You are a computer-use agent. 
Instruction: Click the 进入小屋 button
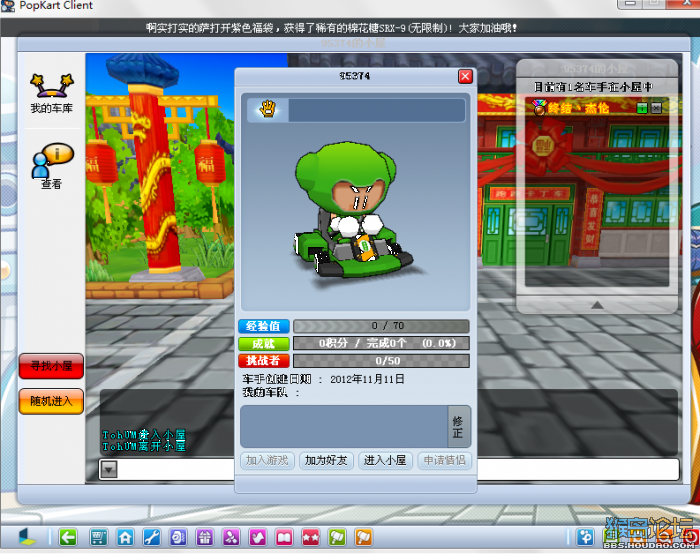(x=385, y=461)
